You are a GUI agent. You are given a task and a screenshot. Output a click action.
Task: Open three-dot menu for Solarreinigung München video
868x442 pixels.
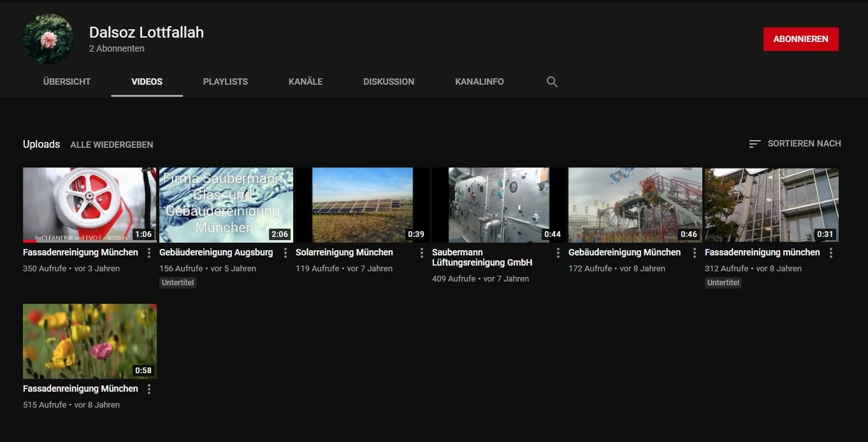click(x=422, y=253)
